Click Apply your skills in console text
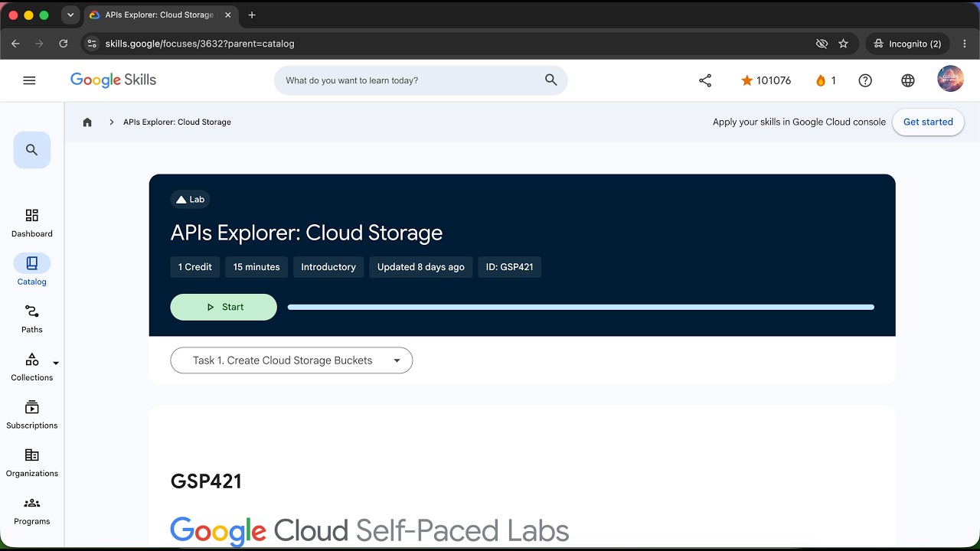The width and height of the screenshot is (980, 551). tap(799, 122)
